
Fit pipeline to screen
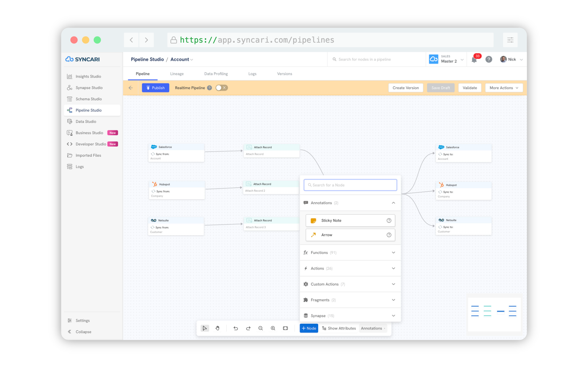pos(285,328)
